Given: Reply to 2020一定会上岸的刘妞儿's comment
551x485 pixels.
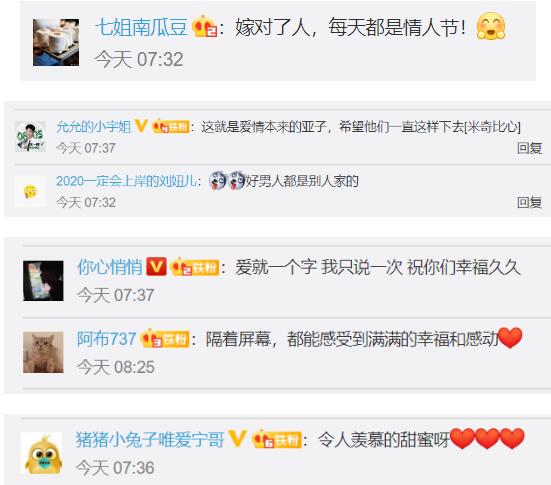Looking at the screenshot, I should click(529, 202).
